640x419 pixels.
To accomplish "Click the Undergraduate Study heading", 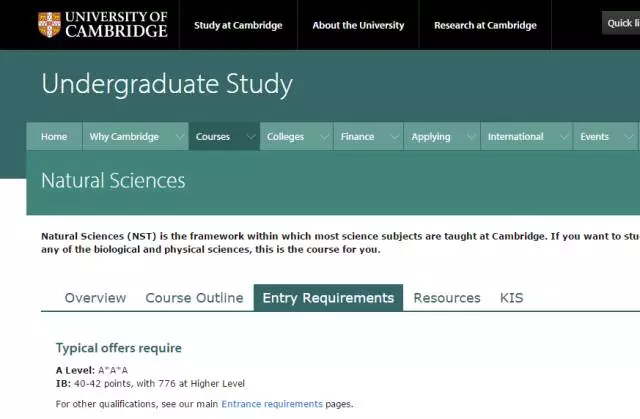I will click(167, 84).
